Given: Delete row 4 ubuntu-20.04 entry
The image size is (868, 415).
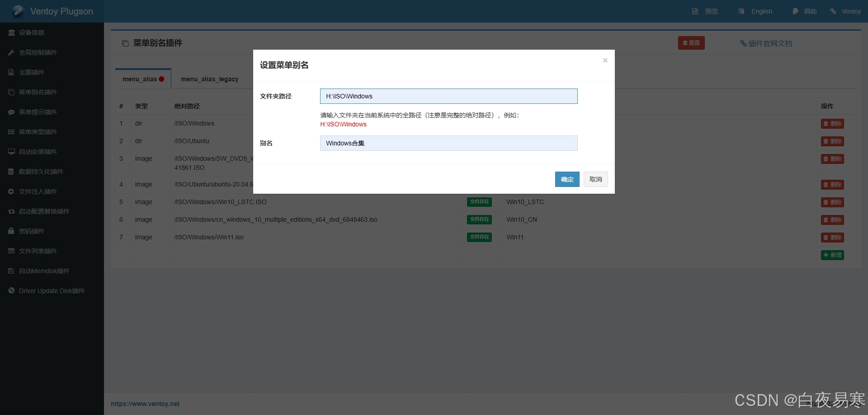Looking at the screenshot, I should [x=832, y=185].
